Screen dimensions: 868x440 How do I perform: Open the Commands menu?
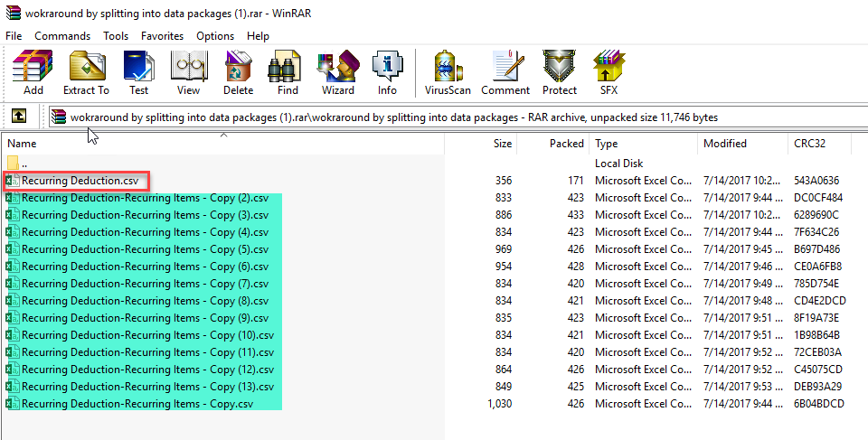click(62, 36)
